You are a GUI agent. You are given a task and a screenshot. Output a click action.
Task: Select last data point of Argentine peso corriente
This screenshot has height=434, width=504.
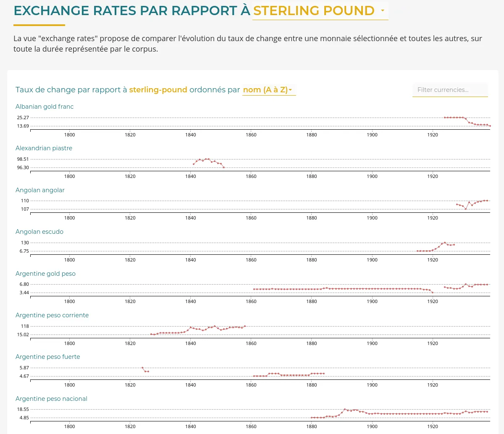(x=245, y=326)
